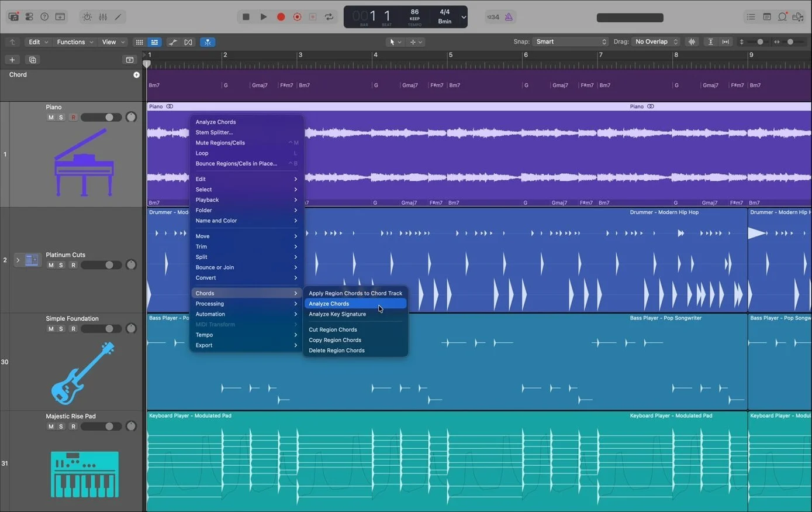
Task: Click the add track plus button
Action: (x=12, y=60)
